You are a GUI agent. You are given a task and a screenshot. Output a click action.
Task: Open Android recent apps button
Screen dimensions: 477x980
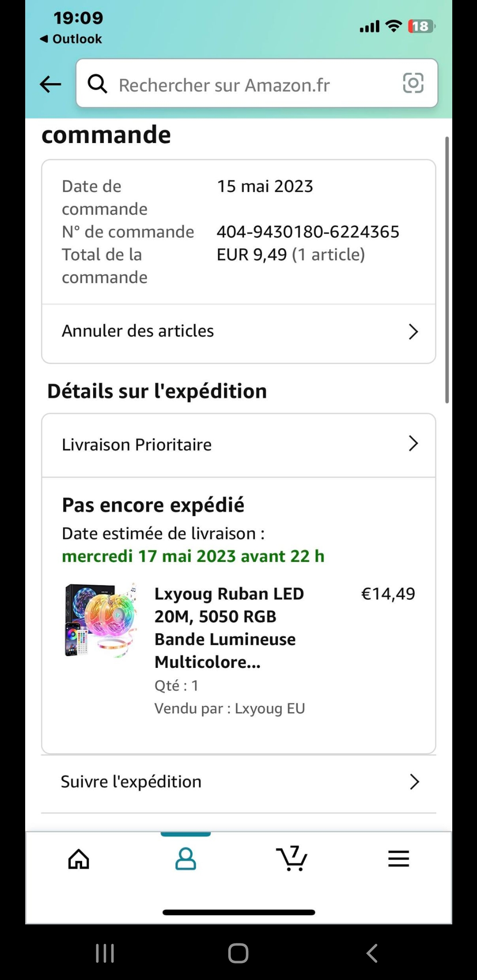[105, 953]
